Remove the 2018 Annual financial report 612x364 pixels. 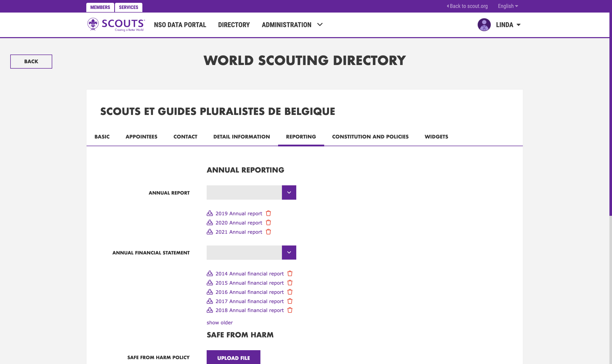(x=290, y=310)
